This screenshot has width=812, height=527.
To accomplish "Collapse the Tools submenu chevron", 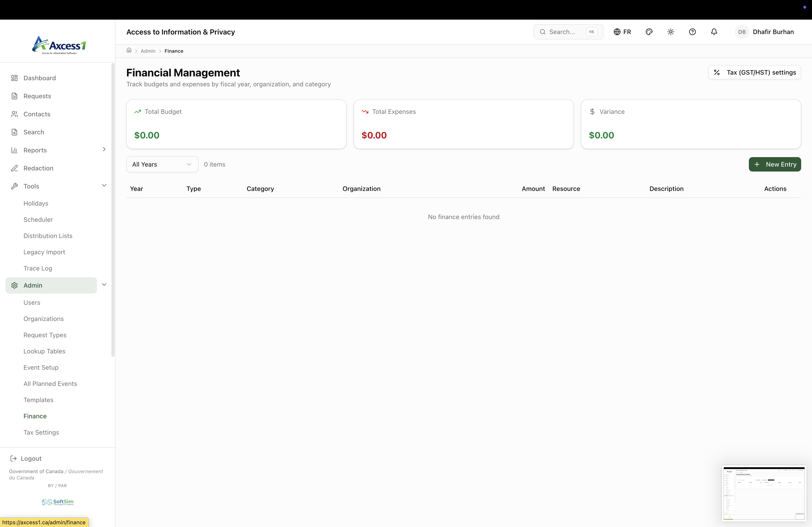I will (104, 186).
